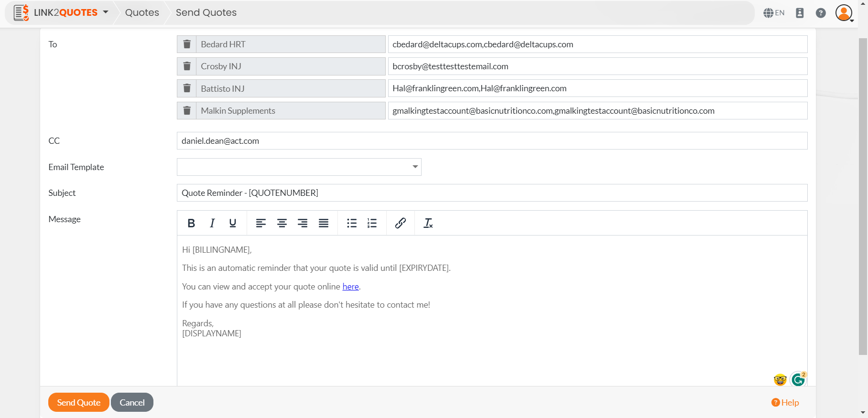Align message text left
The width and height of the screenshot is (868, 418).
pos(261,223)
